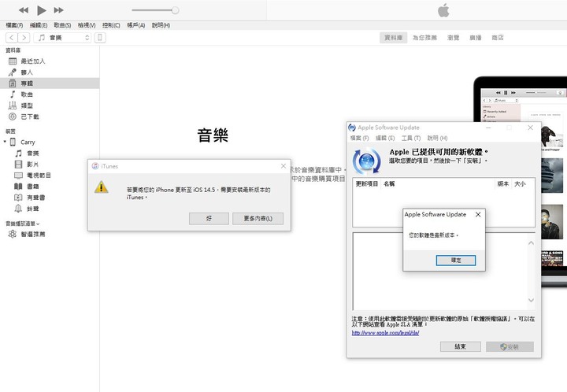
Task: Click the description pane scroll up arrow
Action: 531,242
